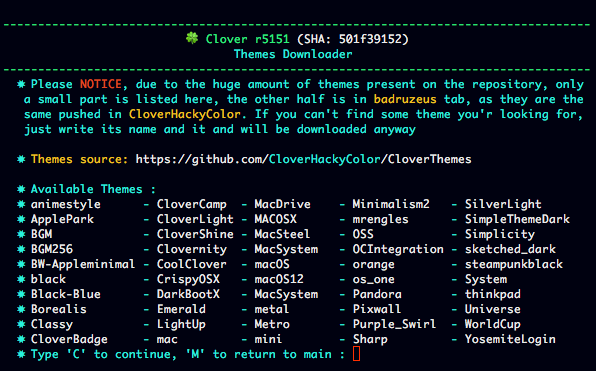
Task: Select the 'thinkpad' theme name
Action: point(493,294)
